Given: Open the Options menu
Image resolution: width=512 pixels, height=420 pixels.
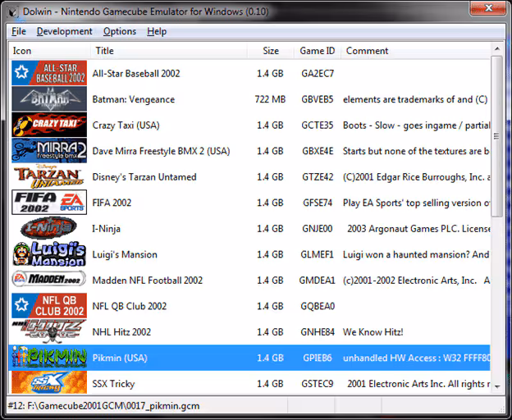Looking at the screenshot, I should [120, 31].
